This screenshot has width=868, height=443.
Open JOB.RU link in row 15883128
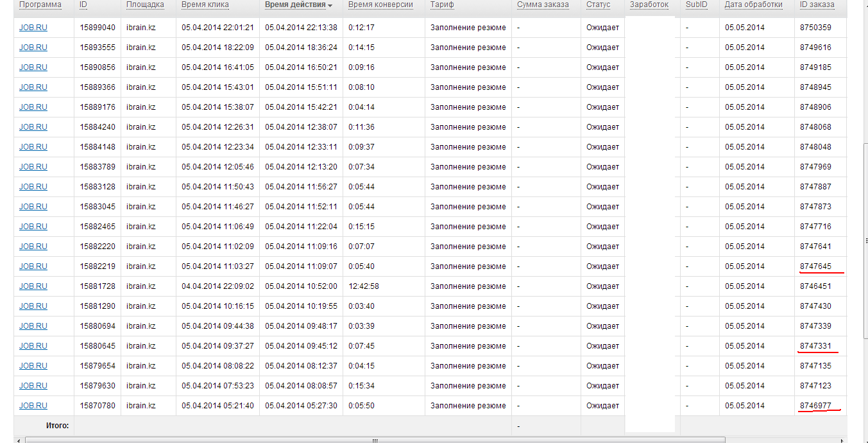click(33, 187)
